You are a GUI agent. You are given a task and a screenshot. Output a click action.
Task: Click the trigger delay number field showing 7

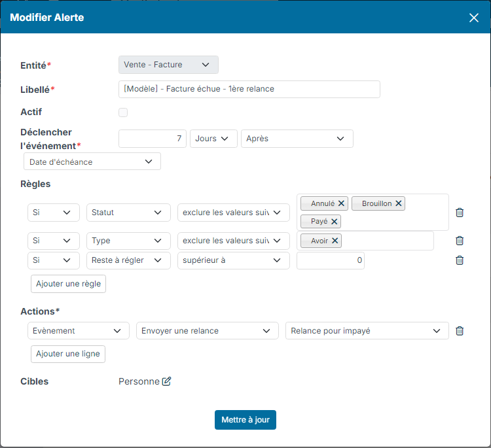click(x=153, y=139)
